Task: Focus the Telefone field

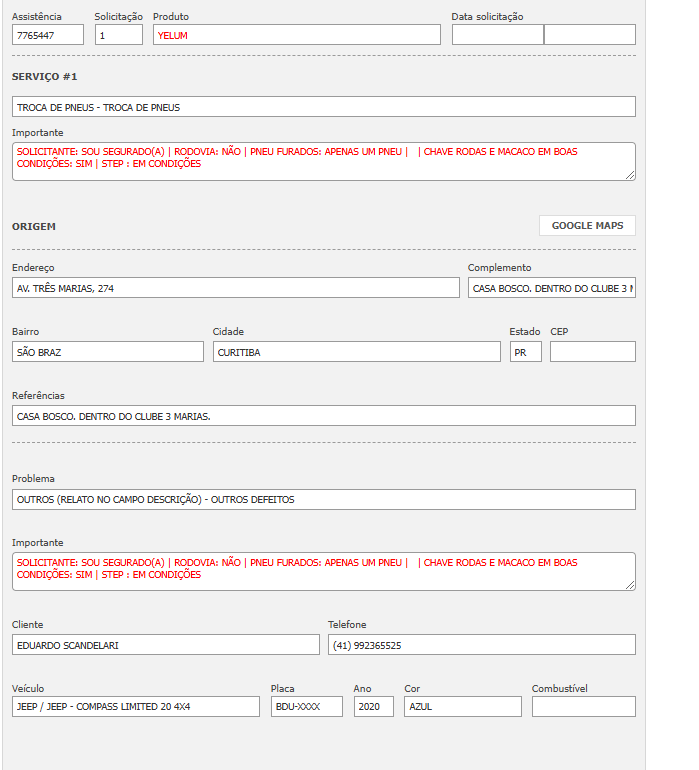Action: point(481,645)
